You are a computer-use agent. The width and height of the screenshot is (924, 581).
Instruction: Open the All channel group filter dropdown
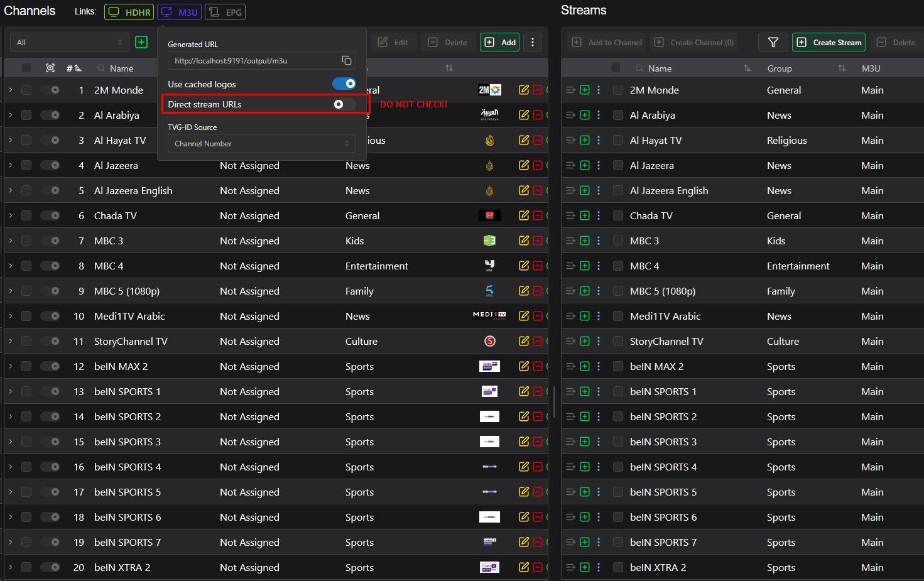70,42
